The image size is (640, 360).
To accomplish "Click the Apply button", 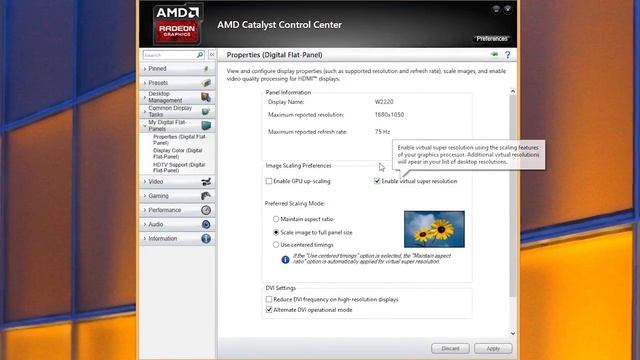I will click(x=493, y=348).
